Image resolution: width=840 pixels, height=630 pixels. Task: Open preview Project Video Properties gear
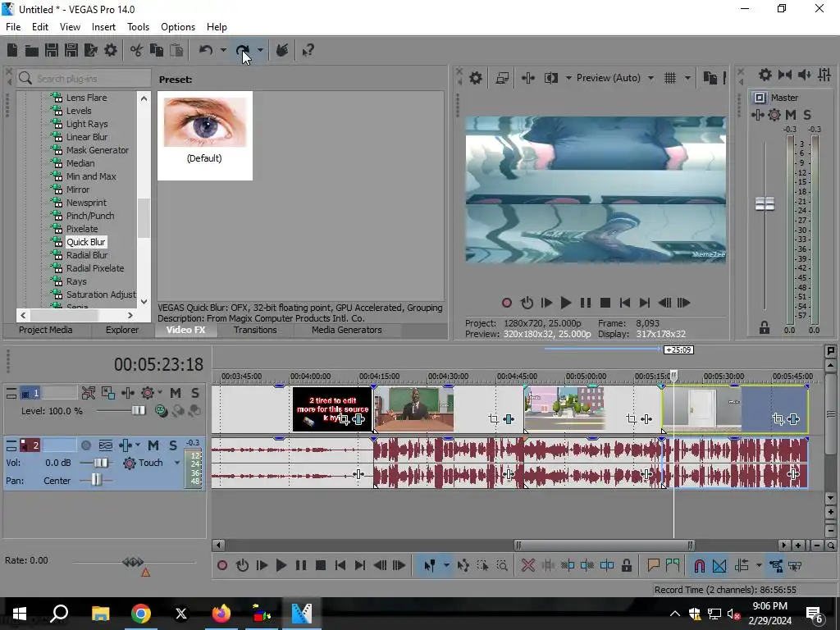[x=475, y=78]
